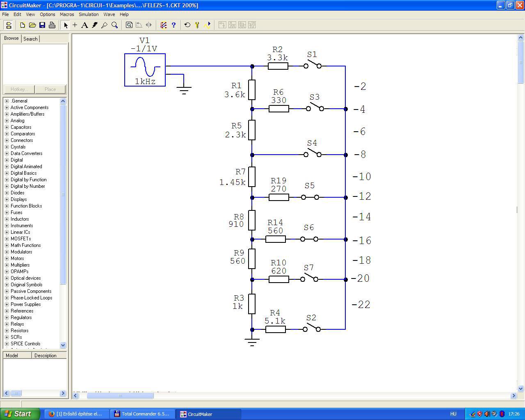The height and width of the screenshot is (420, 525).
Task: Click the HU language indicator
Action: click(x=453, y=414)
